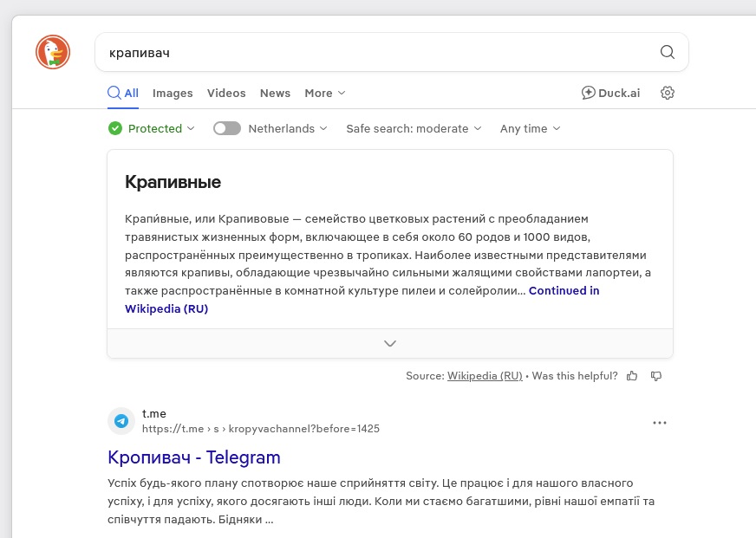Open Duck.ai chat
The height and width of the screenshot is (538, 756).
pyautogui.click(x=610, y=93)
